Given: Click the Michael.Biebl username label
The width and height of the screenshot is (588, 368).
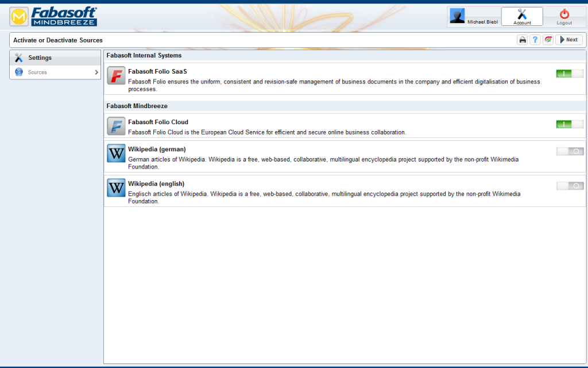Looking at the screenshot, I should click(482, 22).
